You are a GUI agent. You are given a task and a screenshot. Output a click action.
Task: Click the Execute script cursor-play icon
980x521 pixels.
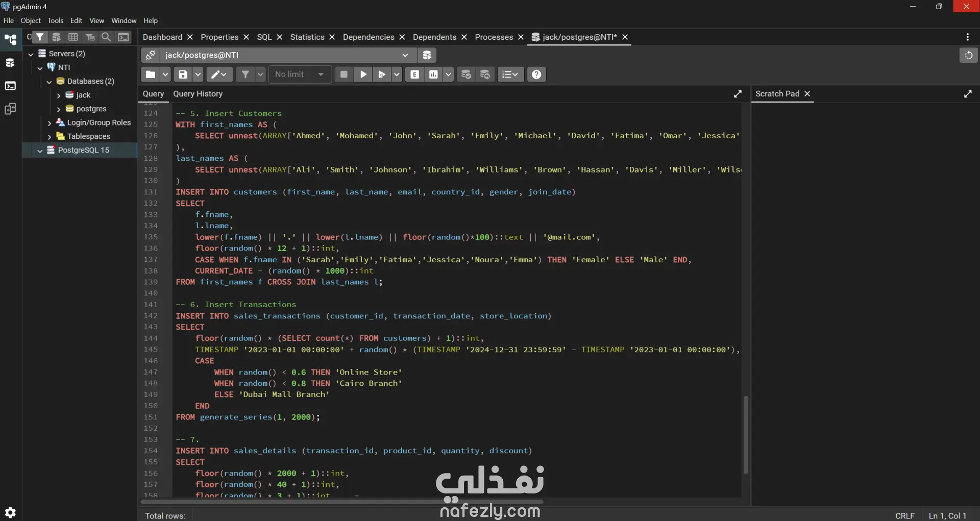[382, 75]
